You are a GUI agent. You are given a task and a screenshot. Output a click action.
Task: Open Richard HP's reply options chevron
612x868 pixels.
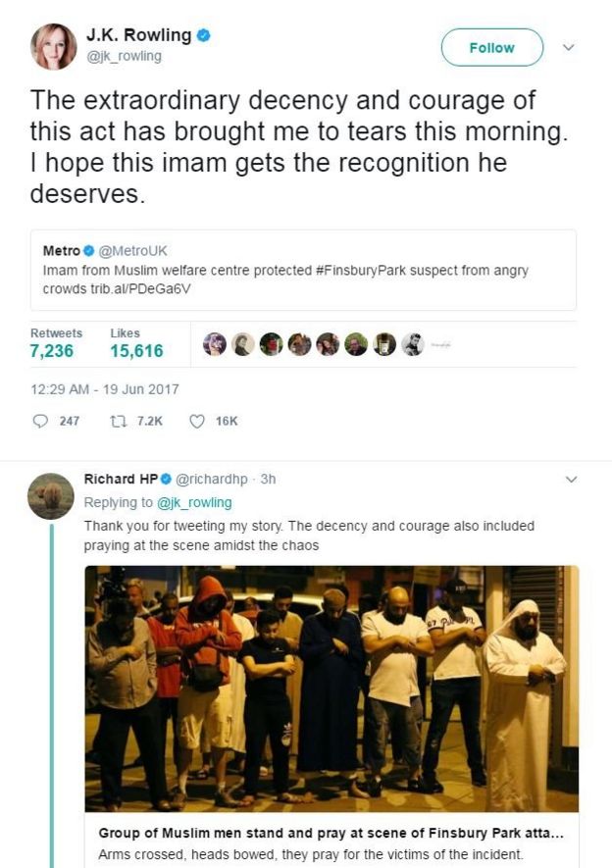click(572, 480)
